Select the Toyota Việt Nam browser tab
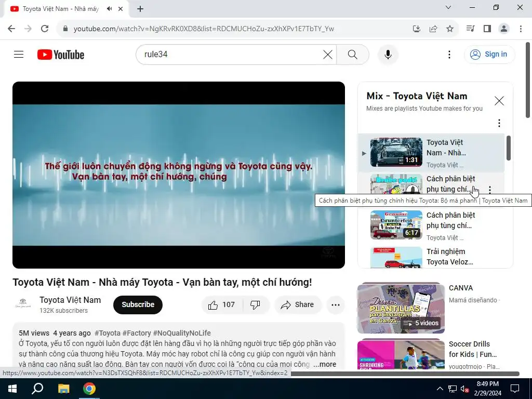Screen dimensions: 532x399 click(x=66, y=9)
